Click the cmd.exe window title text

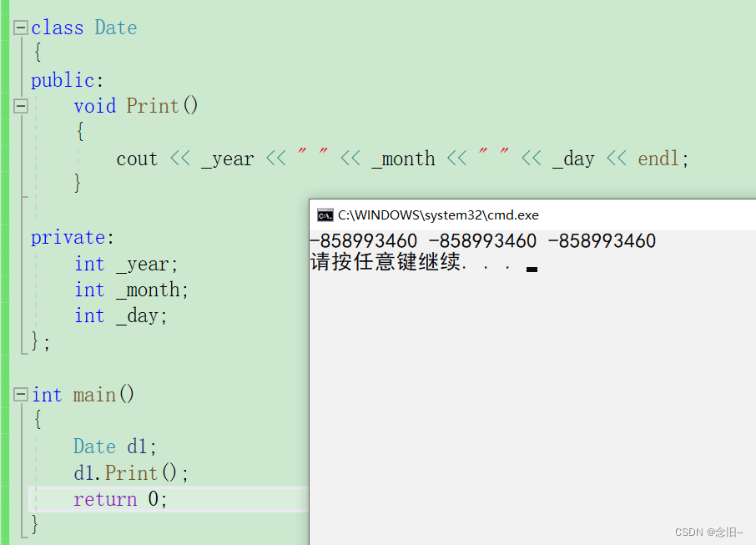(438, 215)
